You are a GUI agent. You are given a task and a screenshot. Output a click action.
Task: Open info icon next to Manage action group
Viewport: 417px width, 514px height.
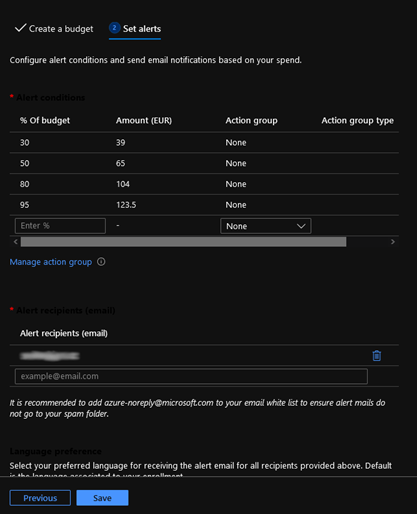101,262
